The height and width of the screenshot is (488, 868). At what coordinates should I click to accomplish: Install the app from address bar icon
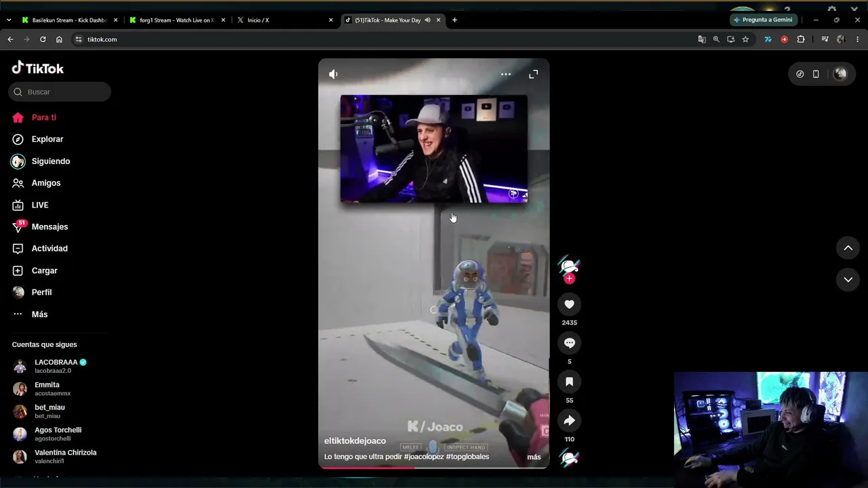(x=730, y=39)
